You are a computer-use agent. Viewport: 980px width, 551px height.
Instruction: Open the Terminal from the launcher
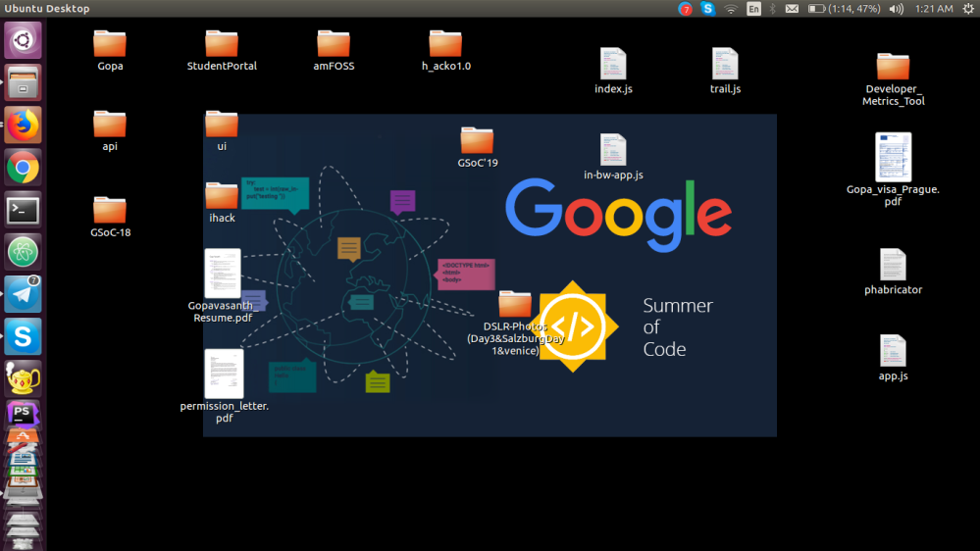pyautogui.click(x=24, y=210)
